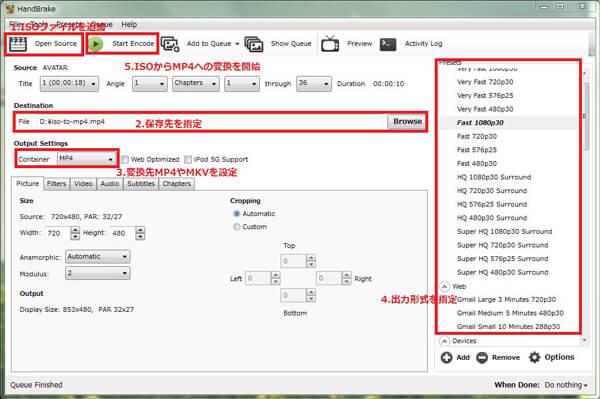Open the start chapter dropdown showing 1

242,83
